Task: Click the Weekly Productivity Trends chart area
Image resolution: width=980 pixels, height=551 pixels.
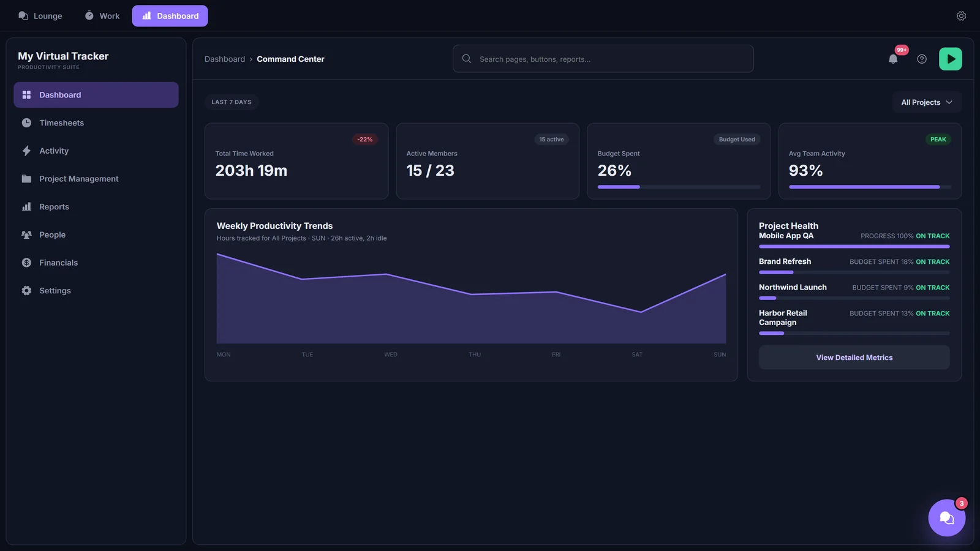Action: pyautogui.click(x=471, y=299)
